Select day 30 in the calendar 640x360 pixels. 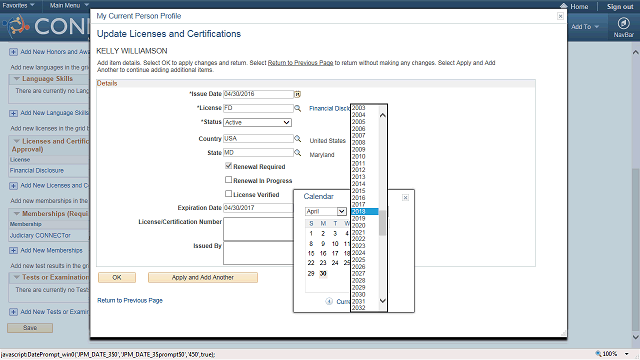[323, 273]
